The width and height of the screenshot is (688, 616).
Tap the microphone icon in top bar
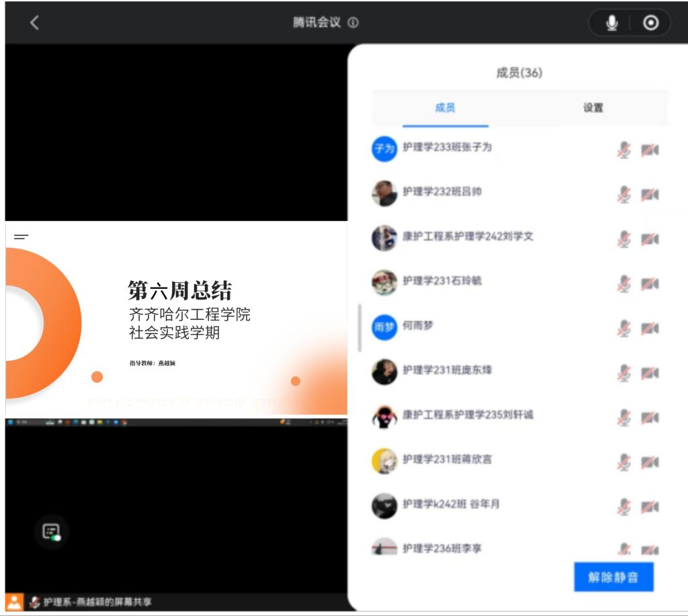(x=611, y=23)
